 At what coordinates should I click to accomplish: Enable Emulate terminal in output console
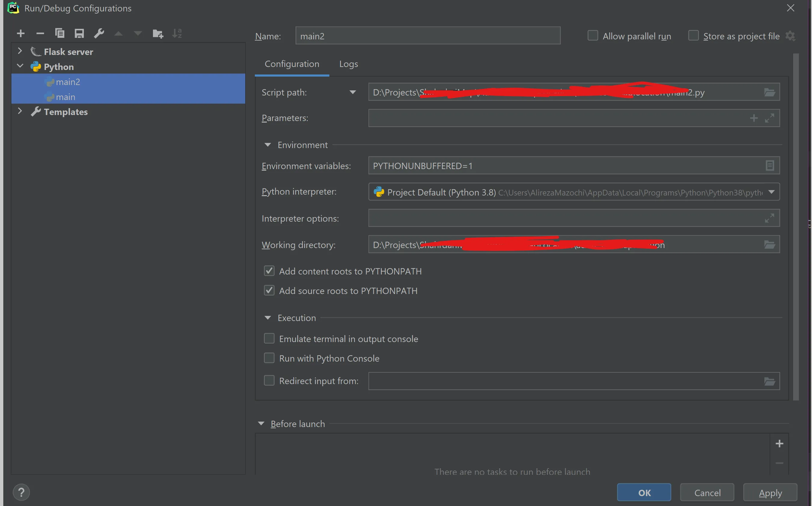point(269,339)
